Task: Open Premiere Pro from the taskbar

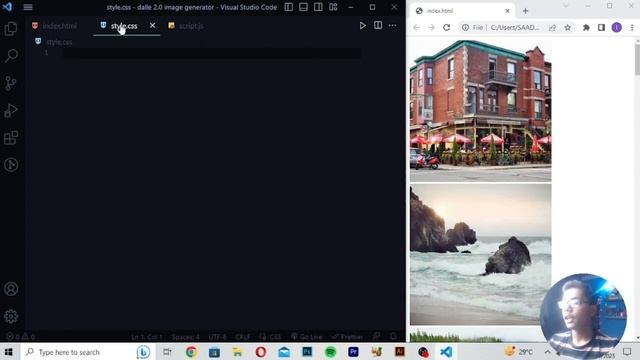Action: coord(353,352)
